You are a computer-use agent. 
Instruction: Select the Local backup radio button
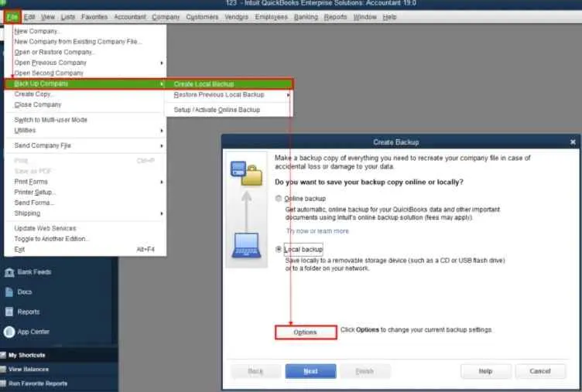(x=279, y=249)
